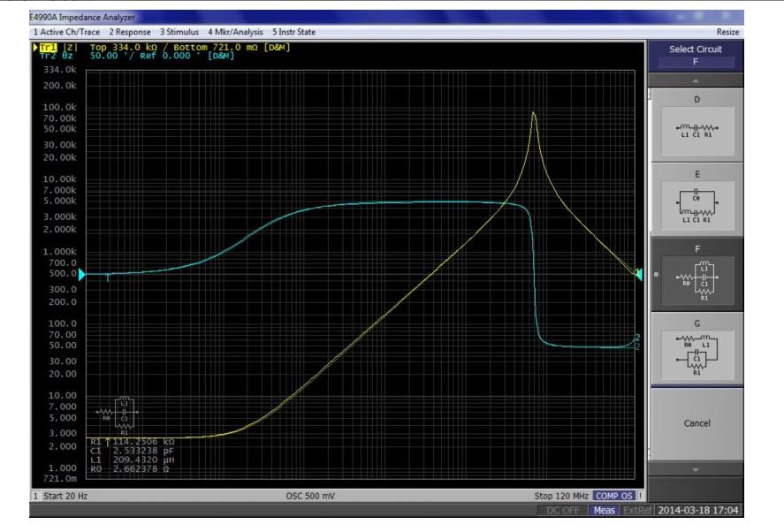Click the Stop 120 MHz value
The height and width of the screenshot is (532, 784).
coord(561,496)
